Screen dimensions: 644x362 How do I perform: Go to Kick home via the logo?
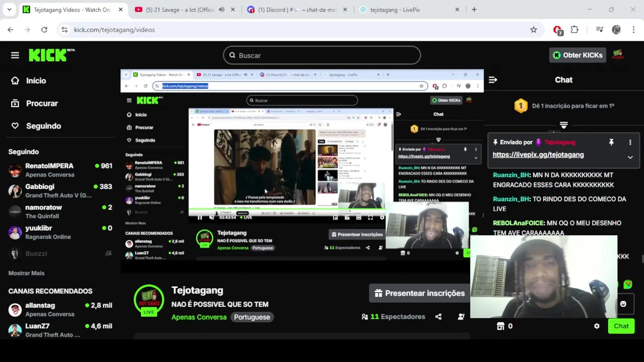point(51,55)
